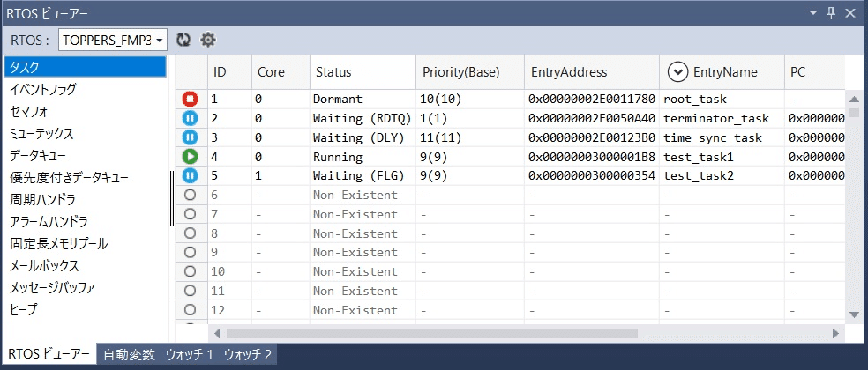This screenshot has width=868, height=370.
Task: Expand the EntryName column chevron
Action: click(x=677, y=72)
